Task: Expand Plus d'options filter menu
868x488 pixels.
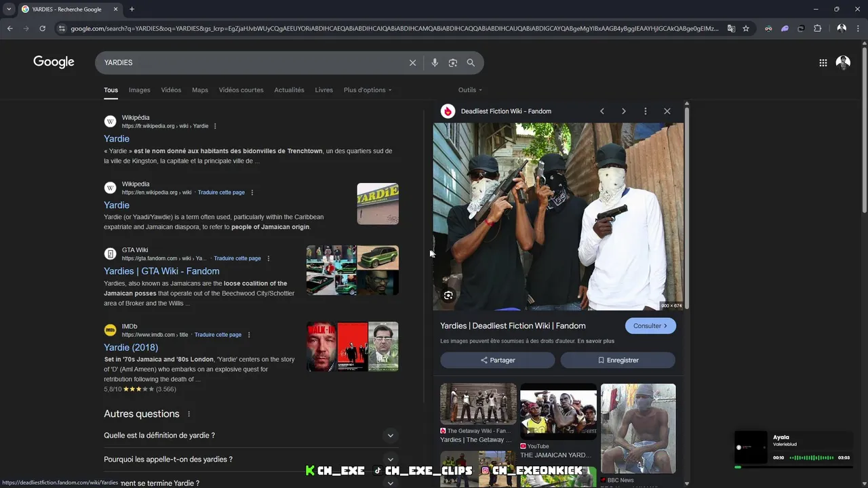Action: click(368, 90)
